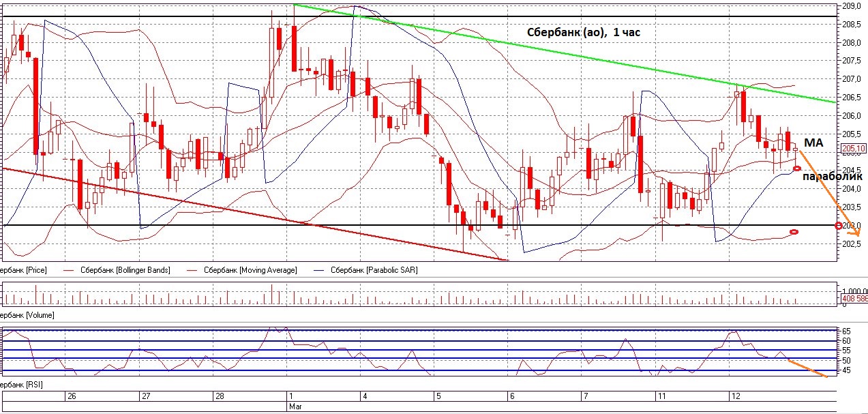Click date label 27 on time axis
868x414 pixels.
point(145,396)
